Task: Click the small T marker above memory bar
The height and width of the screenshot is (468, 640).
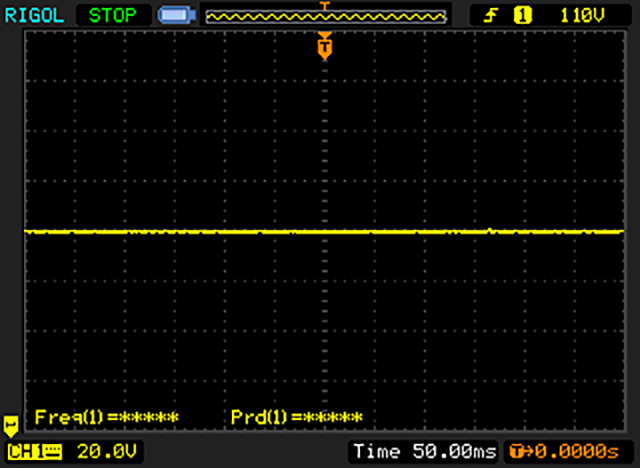Action: point(325,5)
